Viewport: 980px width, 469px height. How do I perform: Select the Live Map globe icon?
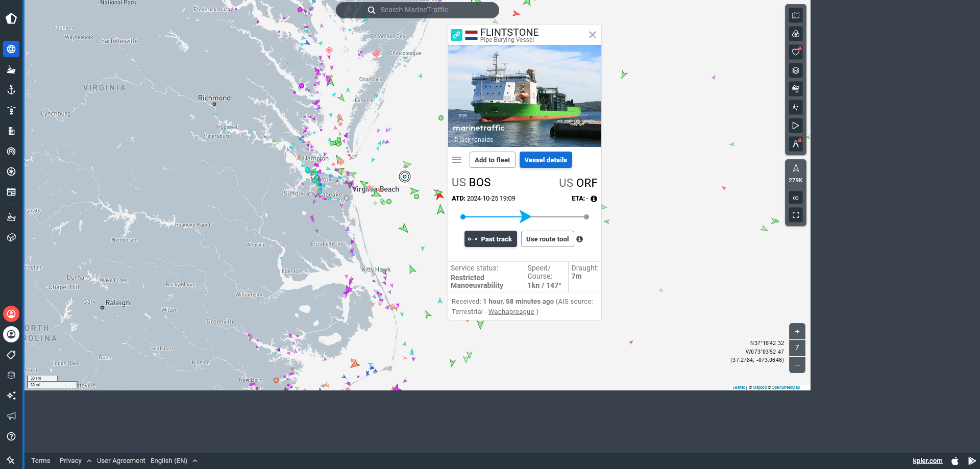coord(11,49)
